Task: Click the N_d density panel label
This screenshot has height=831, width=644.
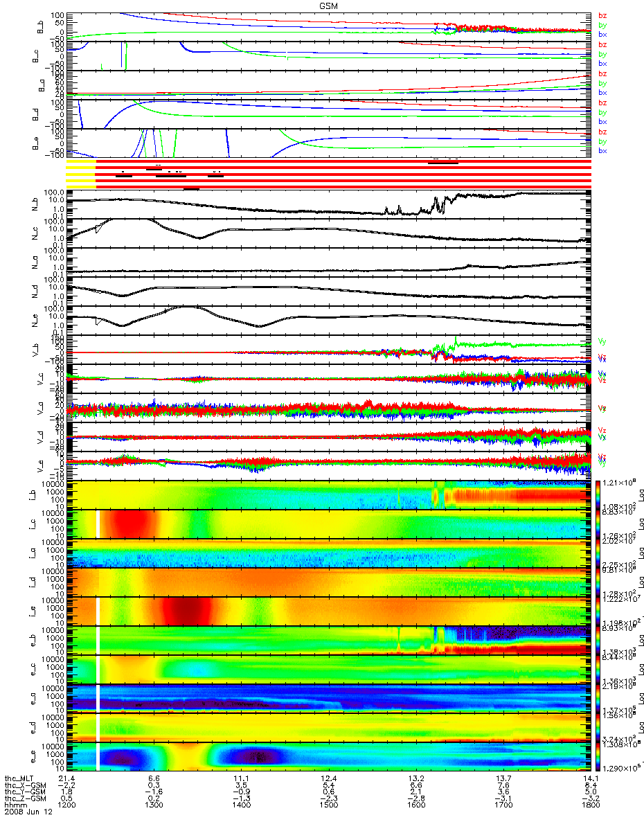Action: pos(33,291)
